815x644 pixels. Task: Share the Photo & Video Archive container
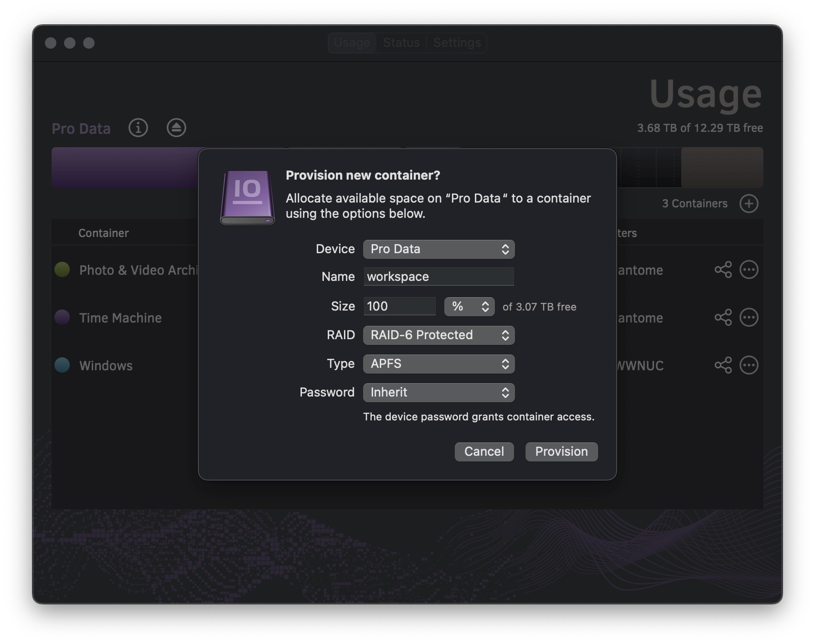pos(723,270)
